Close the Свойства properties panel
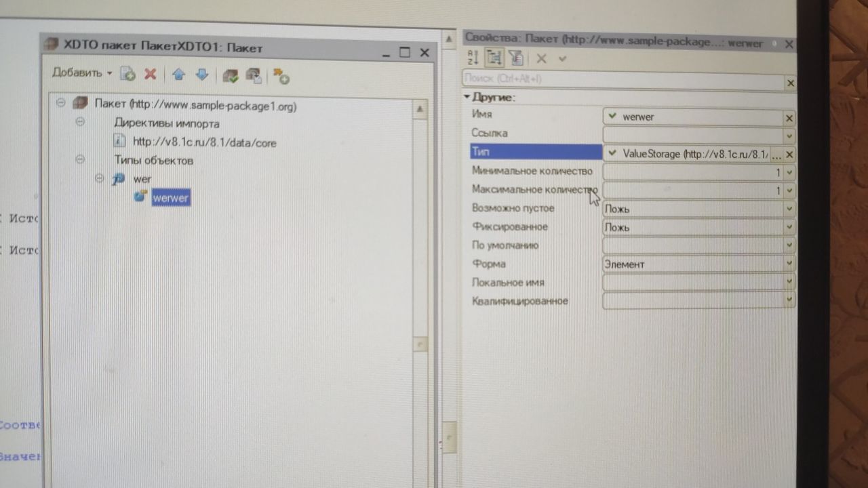Image resolution: width=868 pixels, height=488 pixels. pos(789,43)
